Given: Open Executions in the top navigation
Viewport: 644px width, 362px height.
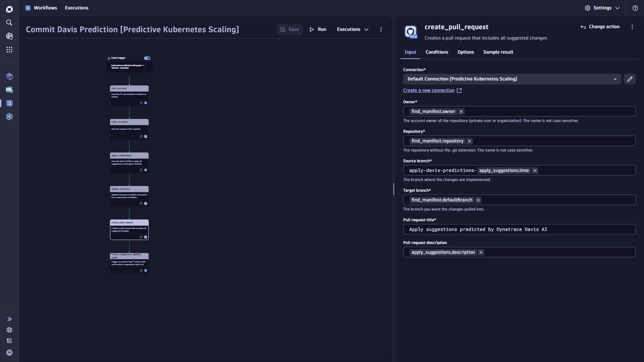Looking at the screenshot, I should (x=76, y=8).
